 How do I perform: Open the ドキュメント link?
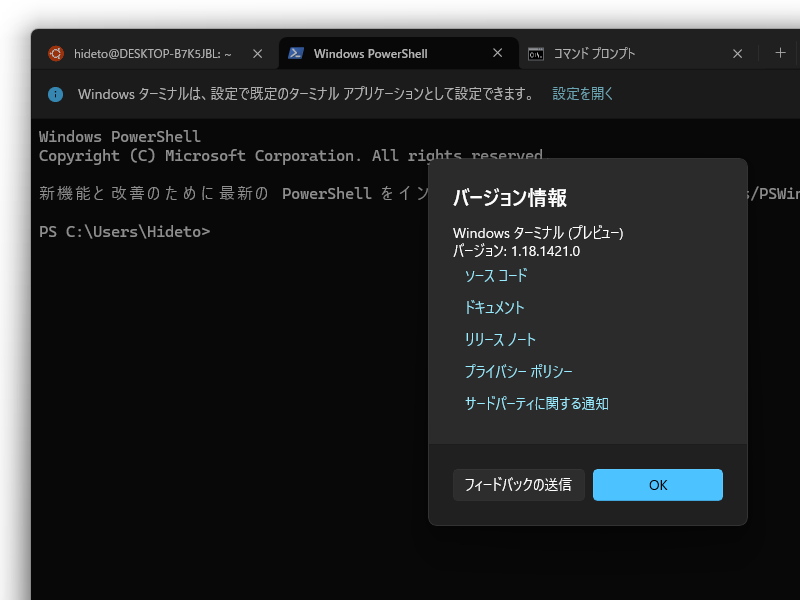click(x=496, y=308)
